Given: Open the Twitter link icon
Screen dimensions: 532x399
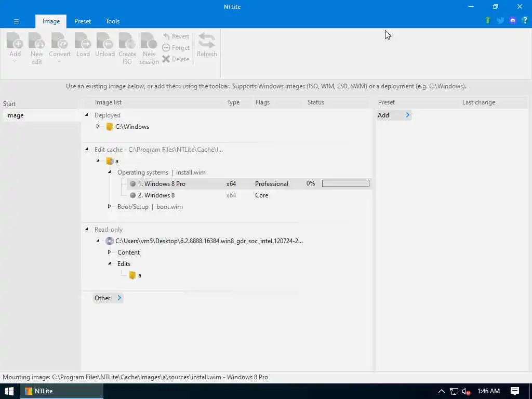Looking at the screenshot, I should (500, 20).
